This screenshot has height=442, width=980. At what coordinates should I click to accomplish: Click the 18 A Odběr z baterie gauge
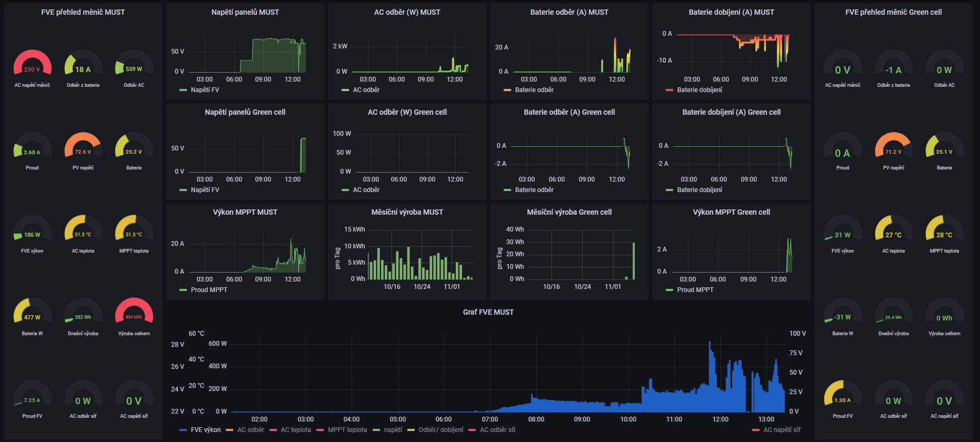tap(83, 64)
